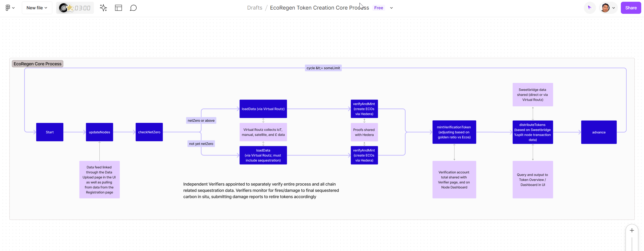The width and height of the screenshot is (644, 251).
Task: Select the mintVerificationToken node
Action: (x=454, y=132)
